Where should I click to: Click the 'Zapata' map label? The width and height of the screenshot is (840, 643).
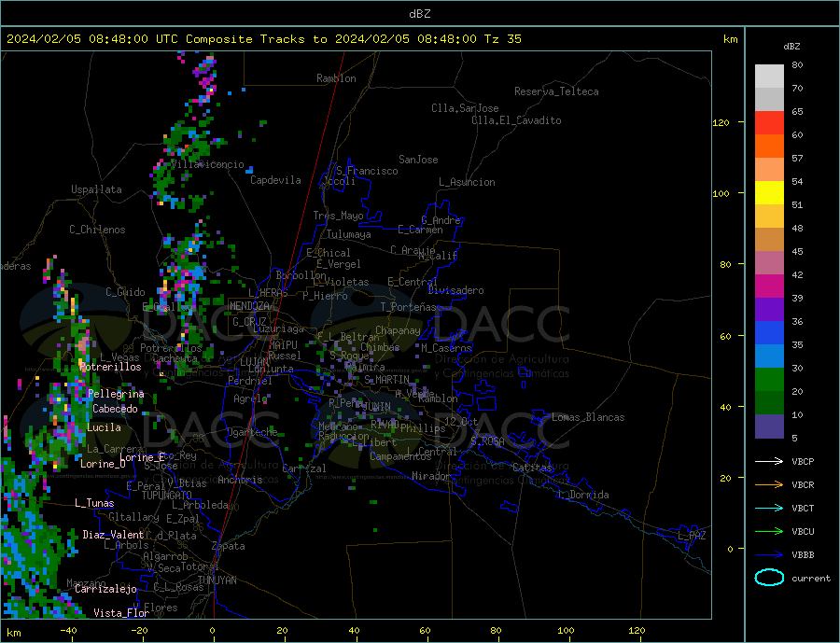(229, 546)
